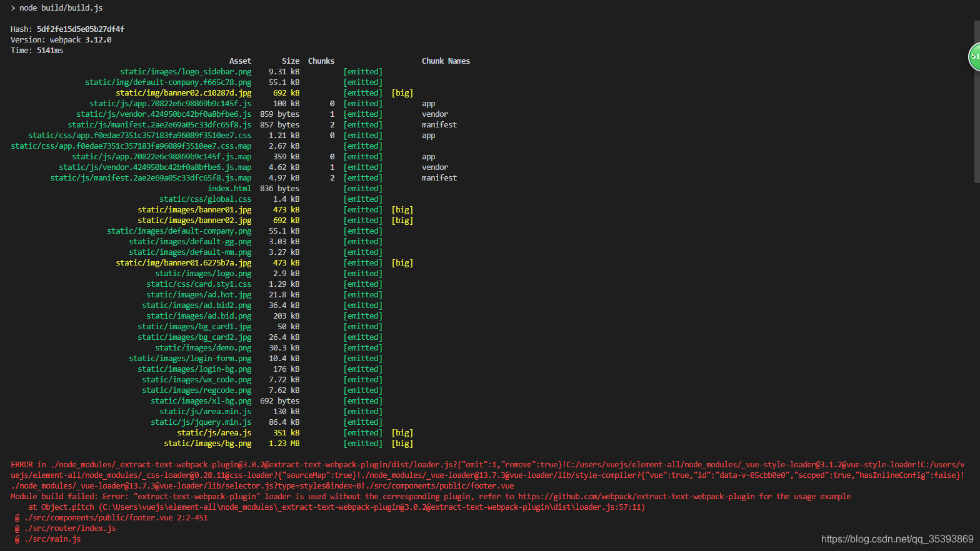Click the 'Size' column header
Viewport: 980px width, 551px height.
(291, 61)
